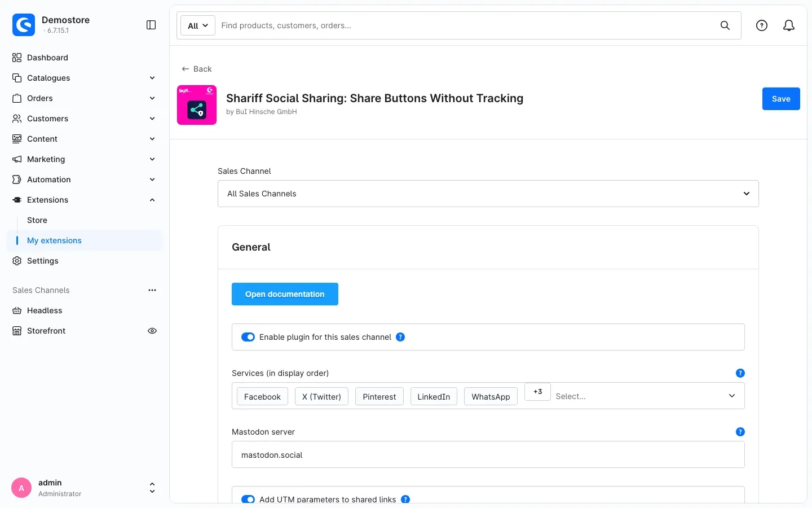Screen dimensions: 812x508
Task: Open help via question mark icon
Action: click(762, 25)
